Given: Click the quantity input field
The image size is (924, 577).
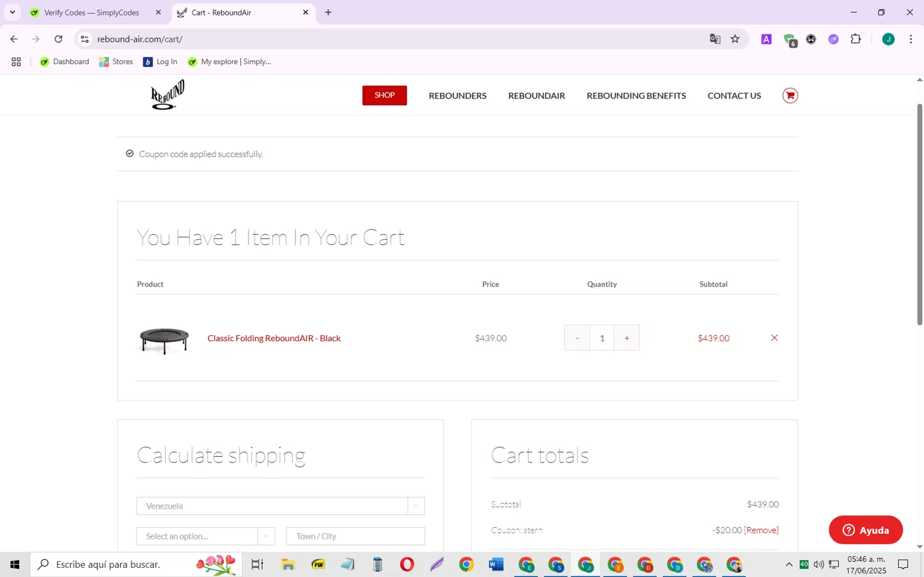Looking at the screenshot, I should [602, 338].
